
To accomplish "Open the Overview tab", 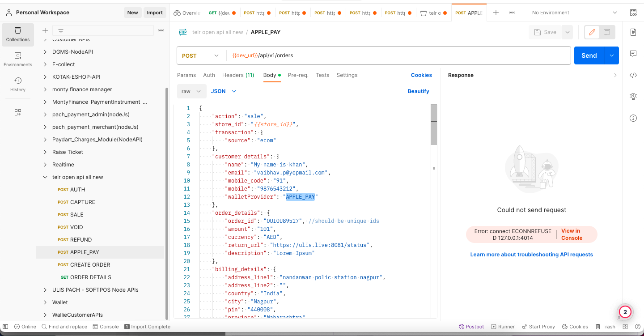I will 187,13.
